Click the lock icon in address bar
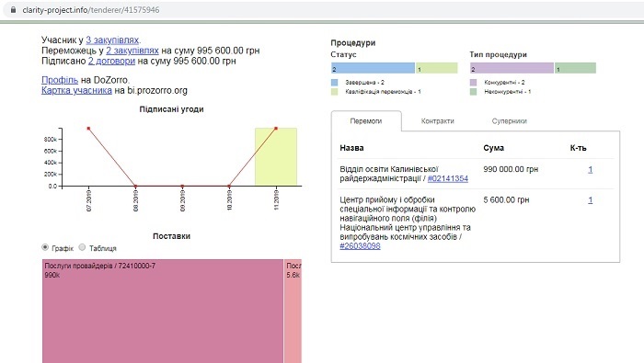 point(14,10)
